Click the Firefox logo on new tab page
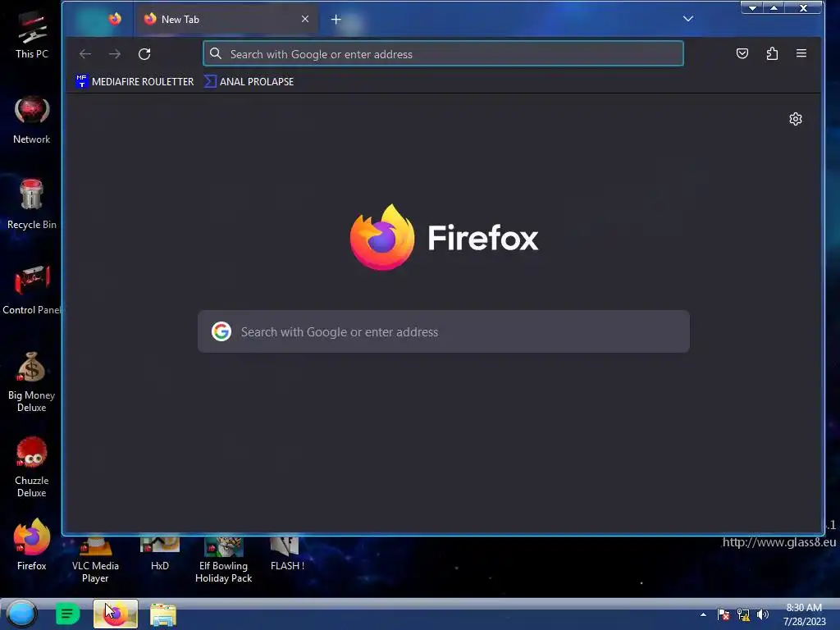Screen dimensions: 840x630 coord(444,237)
